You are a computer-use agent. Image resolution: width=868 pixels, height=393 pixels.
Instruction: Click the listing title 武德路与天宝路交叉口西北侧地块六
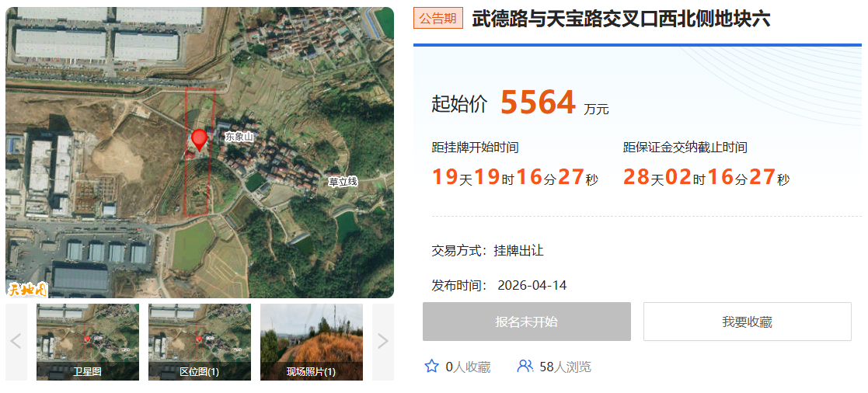pos(621,19)
